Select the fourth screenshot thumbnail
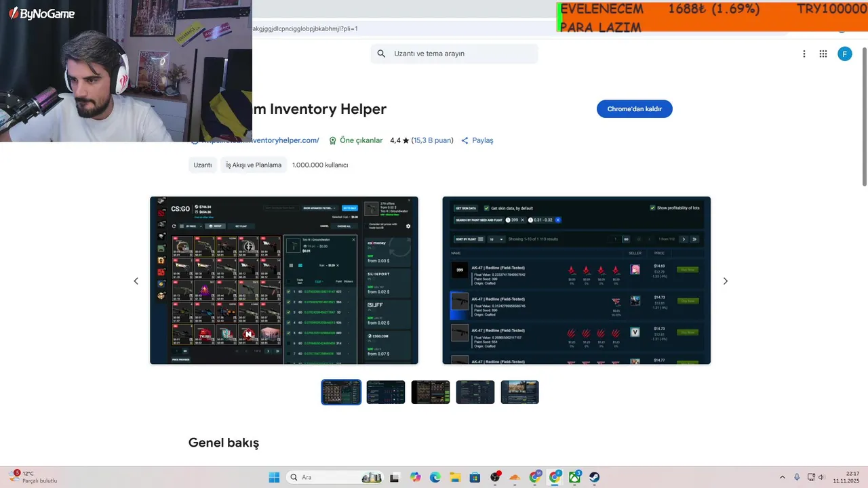Screen dimensions: 868x488 [x=475, y=392]
